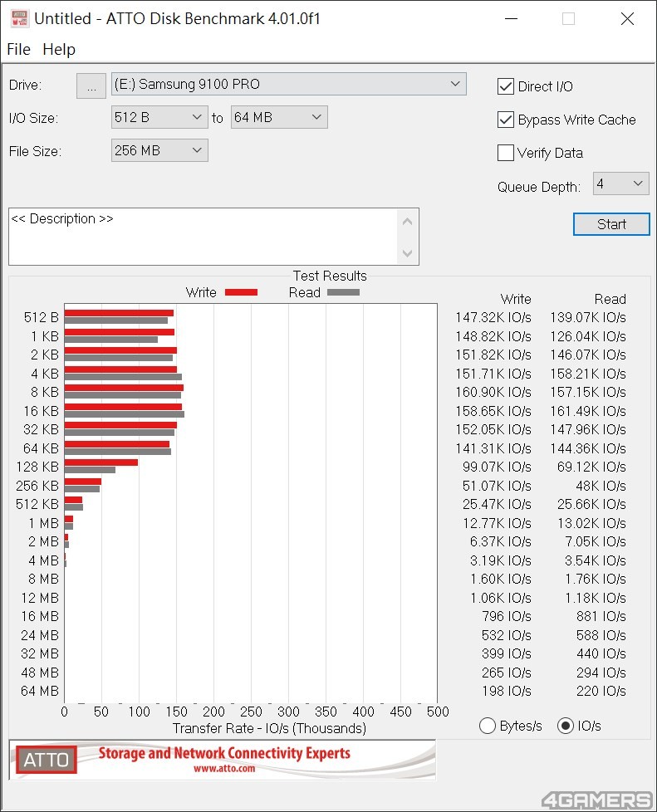Image resolution: width=657 pixels, height=812 pixels.
Task: Uncheck Bypass Write Cache option
Action: [x=505, y=120]
